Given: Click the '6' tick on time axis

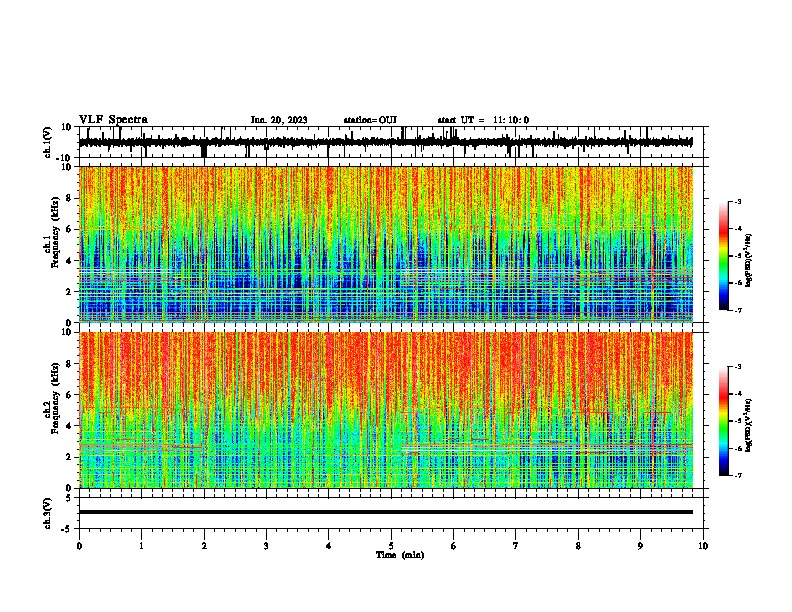Looking at the screenshot, I should pyautogui.click(x=454, y=546).
